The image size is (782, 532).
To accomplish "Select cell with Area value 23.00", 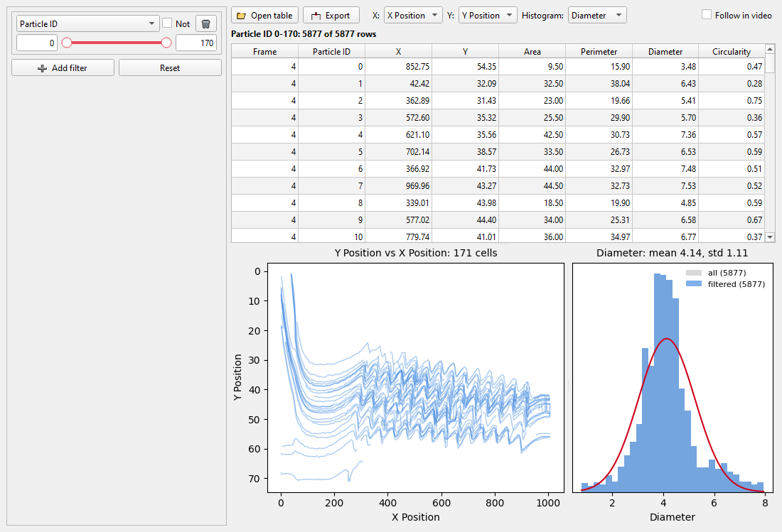I will [x=532, y=100].
